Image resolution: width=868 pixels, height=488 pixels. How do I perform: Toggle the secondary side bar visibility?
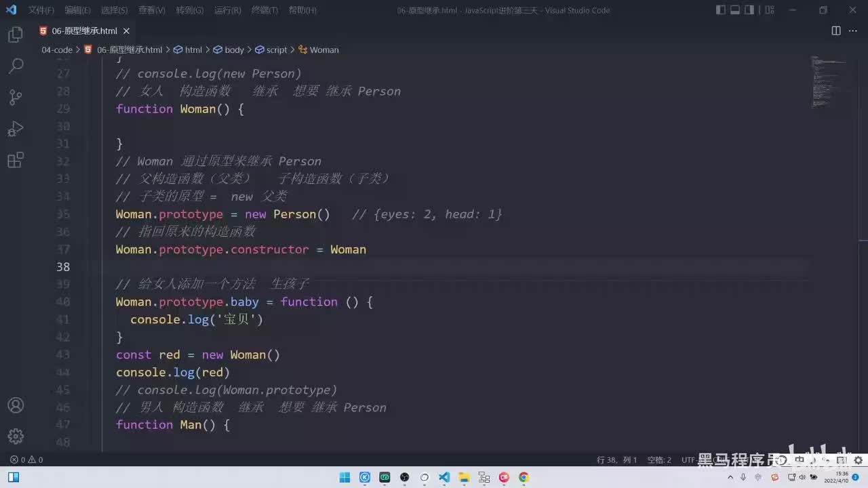pos(749,10)
